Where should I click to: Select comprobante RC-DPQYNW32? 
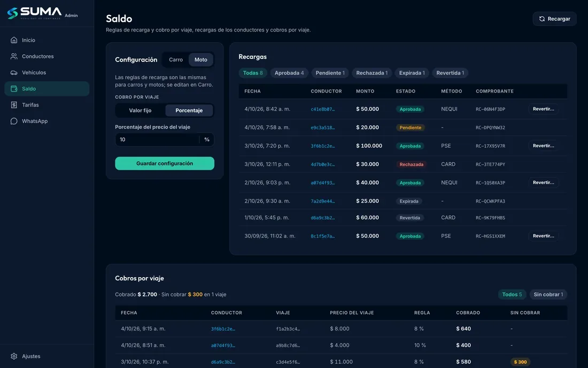click(490, 127)
